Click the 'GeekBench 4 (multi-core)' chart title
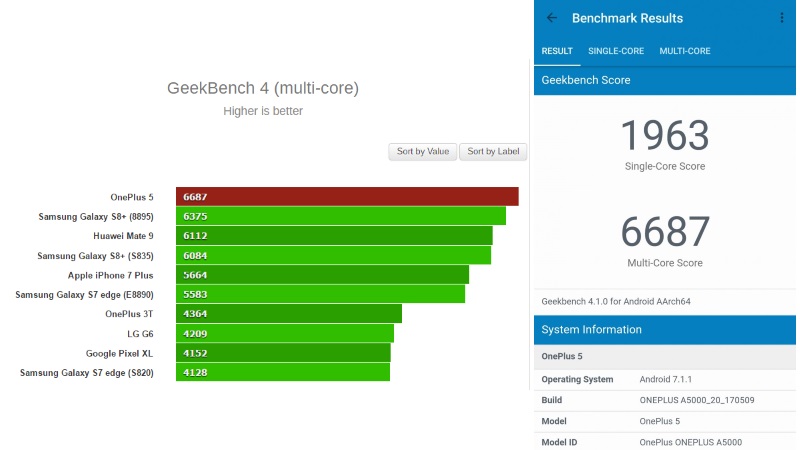This screenshot has width=800, height=450. tap(263, 88)
